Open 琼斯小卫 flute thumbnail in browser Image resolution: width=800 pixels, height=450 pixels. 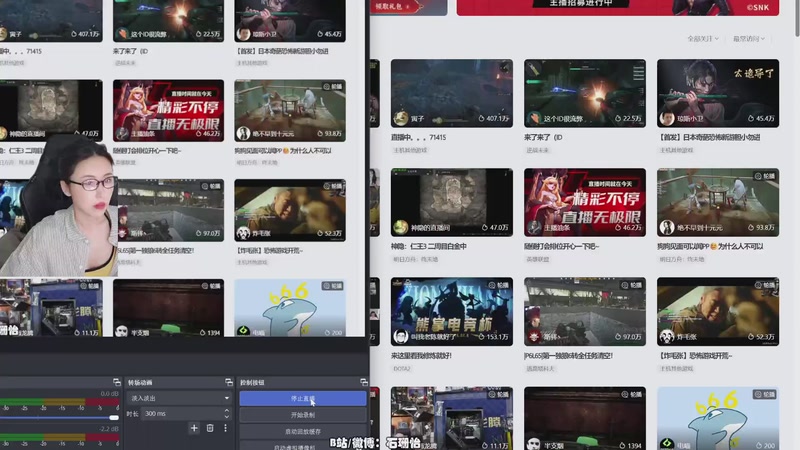pyautogui.click(x=718, y=93)
